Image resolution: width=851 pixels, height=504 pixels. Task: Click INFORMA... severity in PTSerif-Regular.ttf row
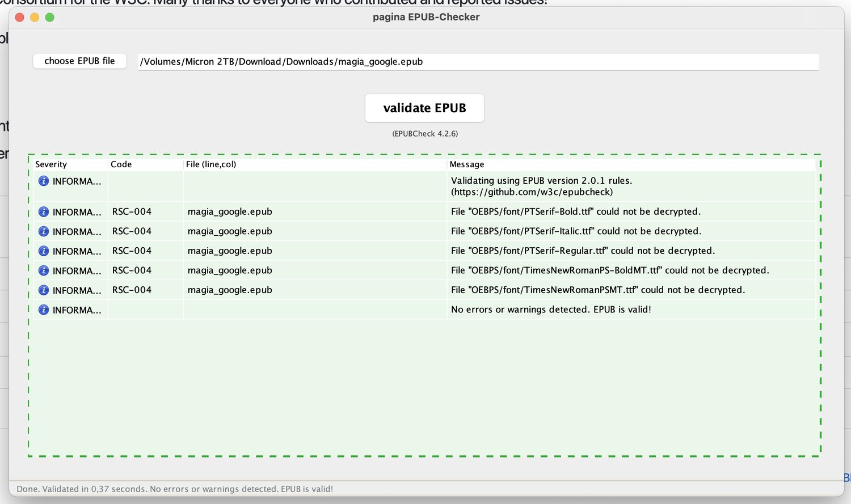point(77,251)
